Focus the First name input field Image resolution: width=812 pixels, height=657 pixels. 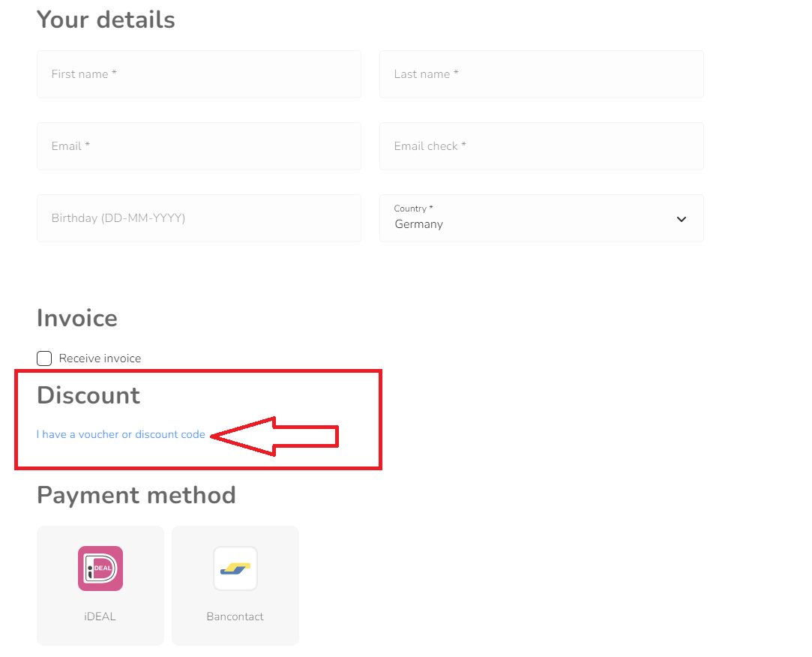(x=199, y=74)
